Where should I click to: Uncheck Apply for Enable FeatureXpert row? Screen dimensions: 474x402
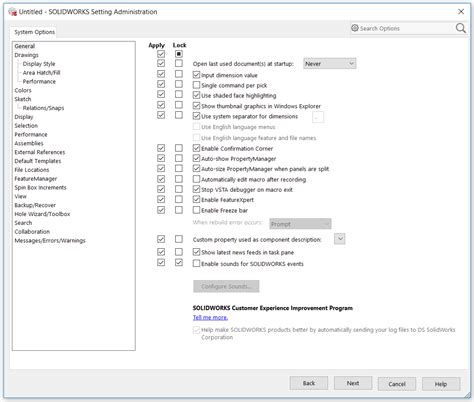pyautogui.click(x=161, y=199)
